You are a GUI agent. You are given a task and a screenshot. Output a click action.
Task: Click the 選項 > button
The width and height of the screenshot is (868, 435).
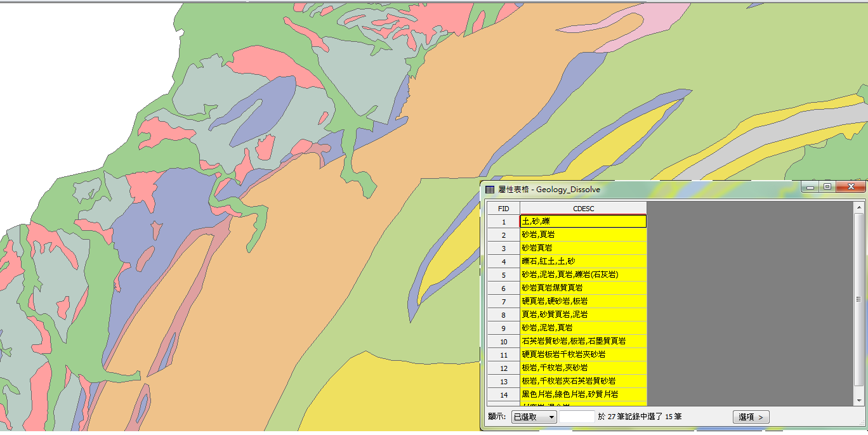(x=751, y=417)
